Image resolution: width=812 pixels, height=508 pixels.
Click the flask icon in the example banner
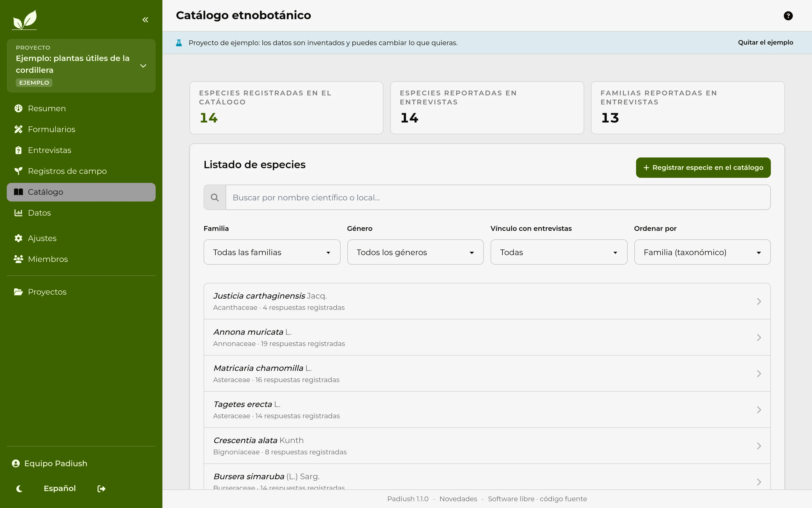(x=179, y=43)
